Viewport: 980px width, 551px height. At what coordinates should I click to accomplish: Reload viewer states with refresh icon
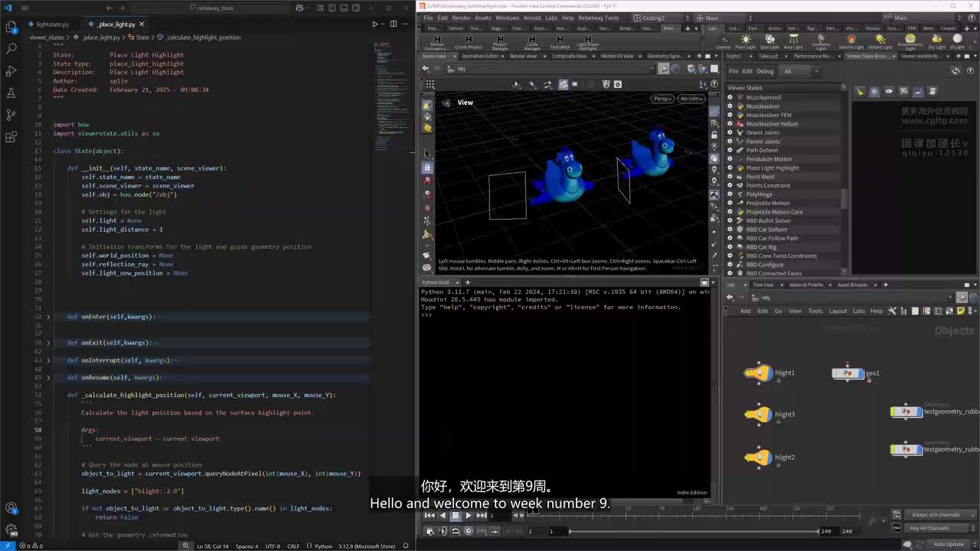(x=955, y=71)
